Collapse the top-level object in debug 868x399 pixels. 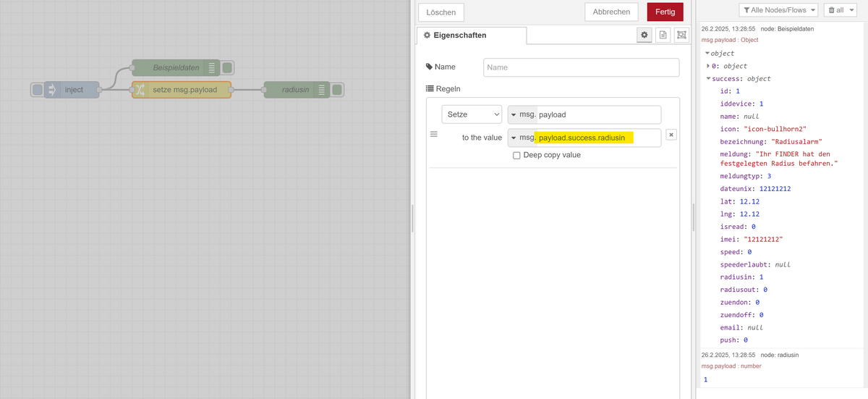707,54
